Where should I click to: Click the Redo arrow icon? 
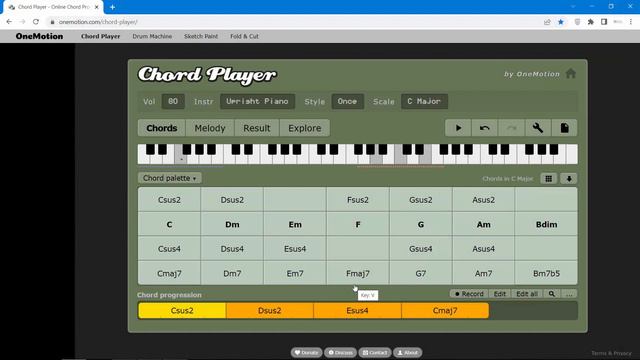(511, 128)
